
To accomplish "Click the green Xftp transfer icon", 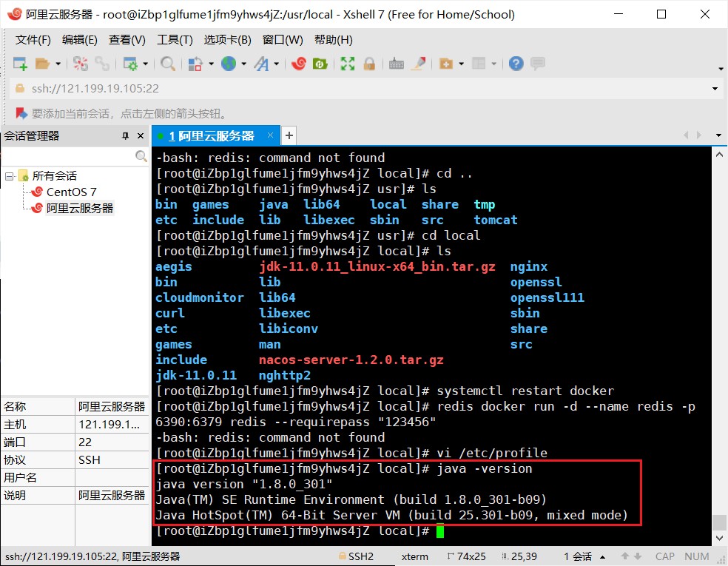I will pyautogui.click(x=320, y=63).
